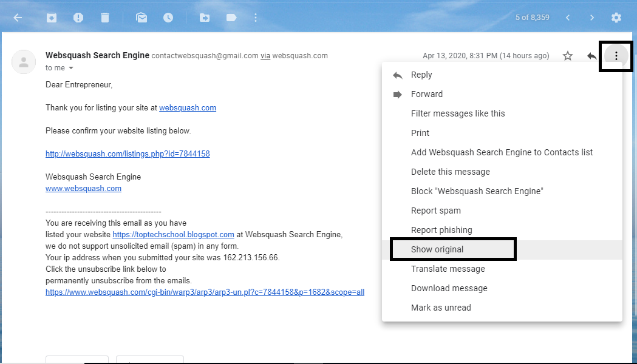Mark the message unread with the envelope icon
Screen dimensions: 637x364
141,18
